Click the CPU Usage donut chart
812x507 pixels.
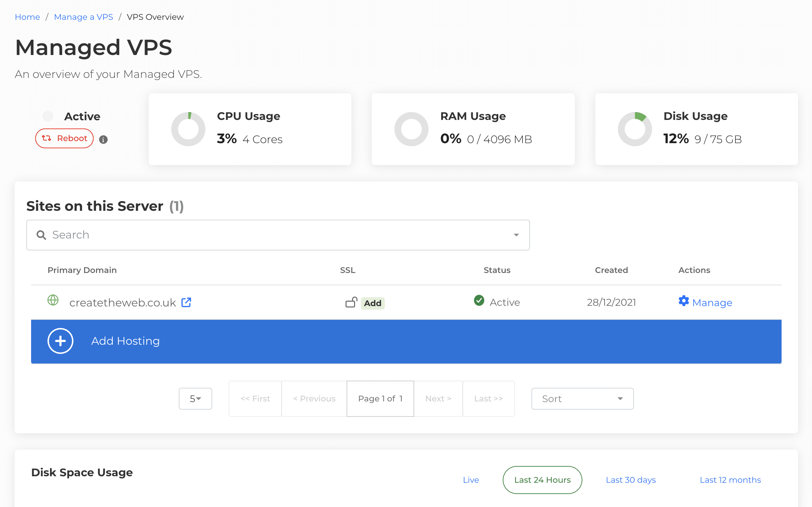pyautogui.click(x=188, y=129)
